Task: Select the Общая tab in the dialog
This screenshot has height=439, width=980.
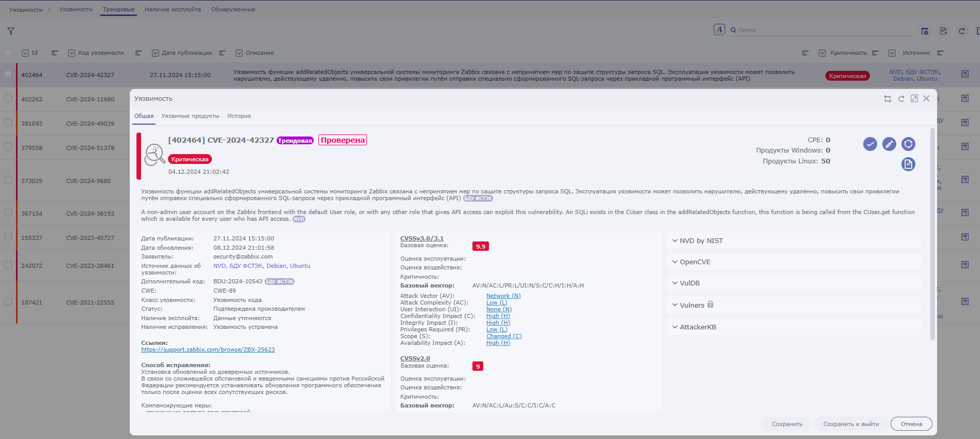Action: [x=144, y=116]
